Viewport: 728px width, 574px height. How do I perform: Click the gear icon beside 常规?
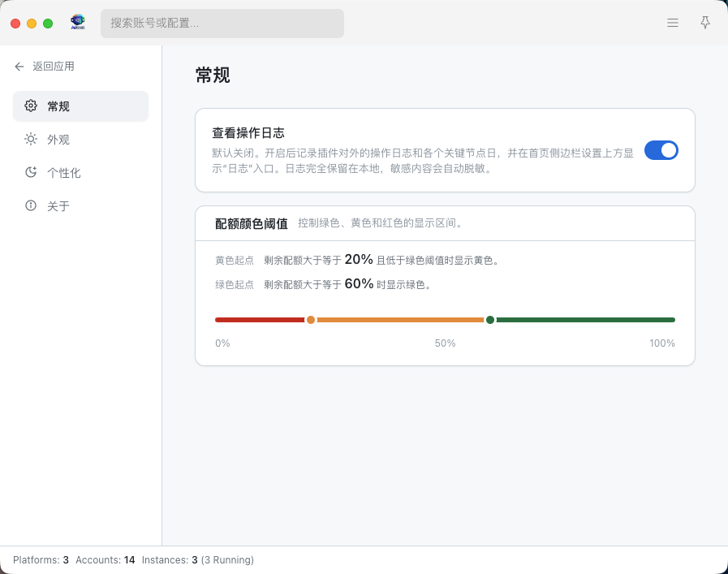(31, 106)
